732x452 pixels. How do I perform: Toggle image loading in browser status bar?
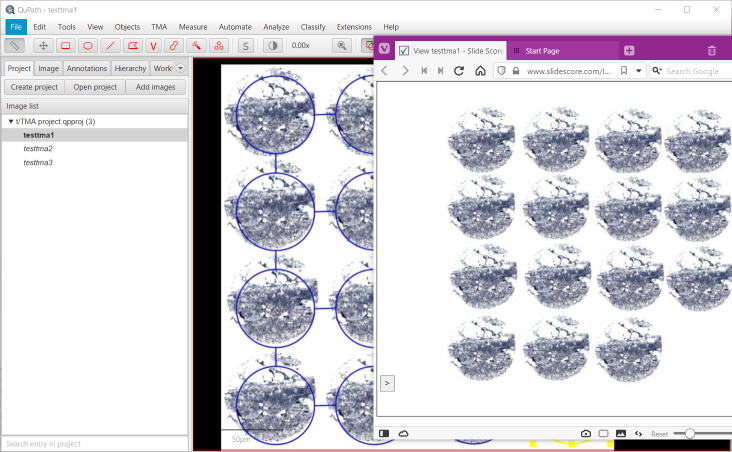pyautogui.click(x=620, y=433)
